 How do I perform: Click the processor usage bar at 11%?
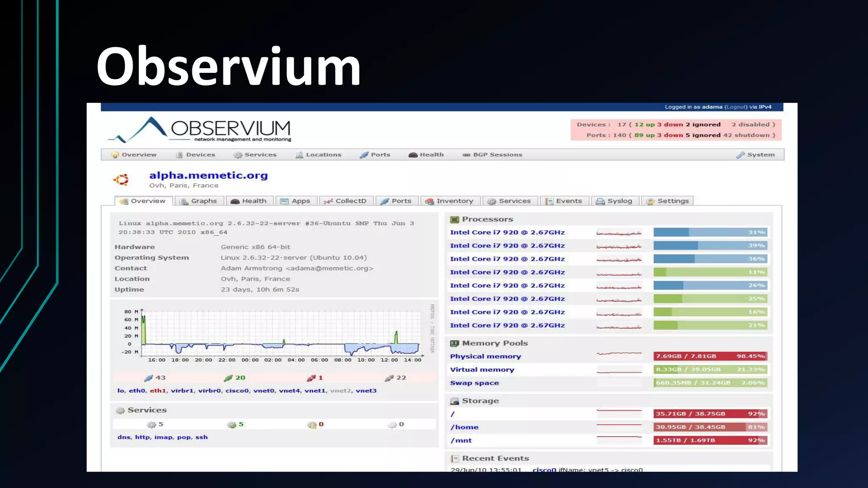point(710,272)
